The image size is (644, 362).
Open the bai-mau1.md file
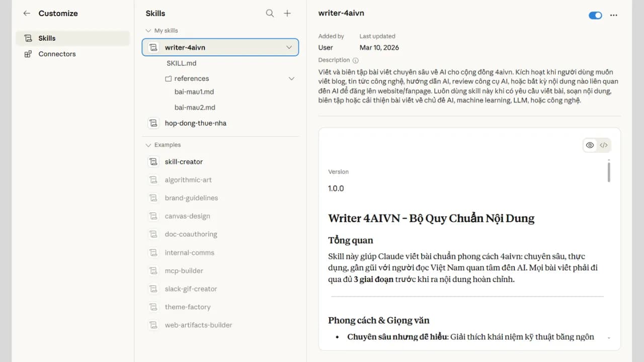pyautogui.click(x=194, y=92)
